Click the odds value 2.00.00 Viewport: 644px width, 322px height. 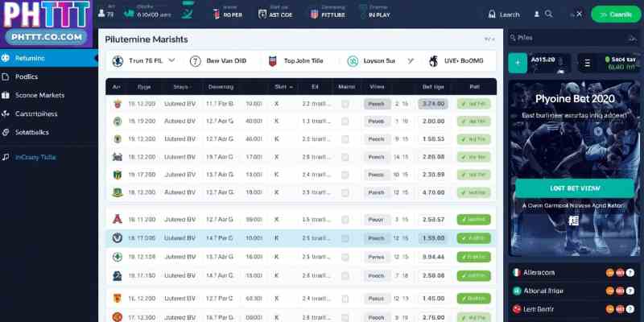coord(433,122)
